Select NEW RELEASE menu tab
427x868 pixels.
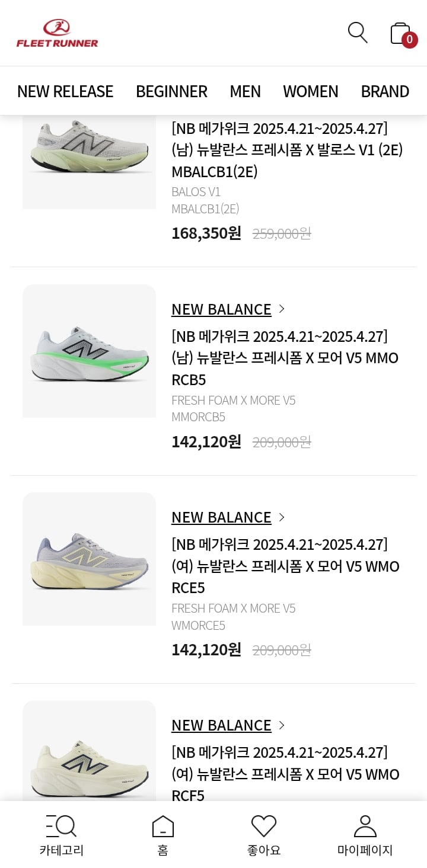click(x=65, y=91)
